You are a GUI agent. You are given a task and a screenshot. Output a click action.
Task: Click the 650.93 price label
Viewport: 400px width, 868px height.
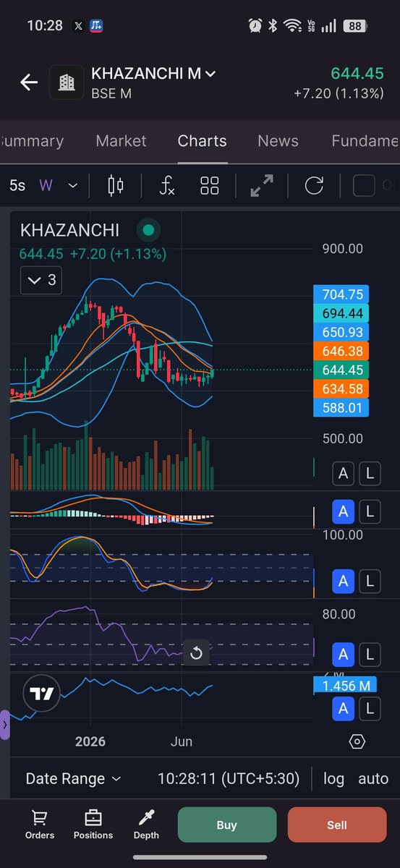341,332
